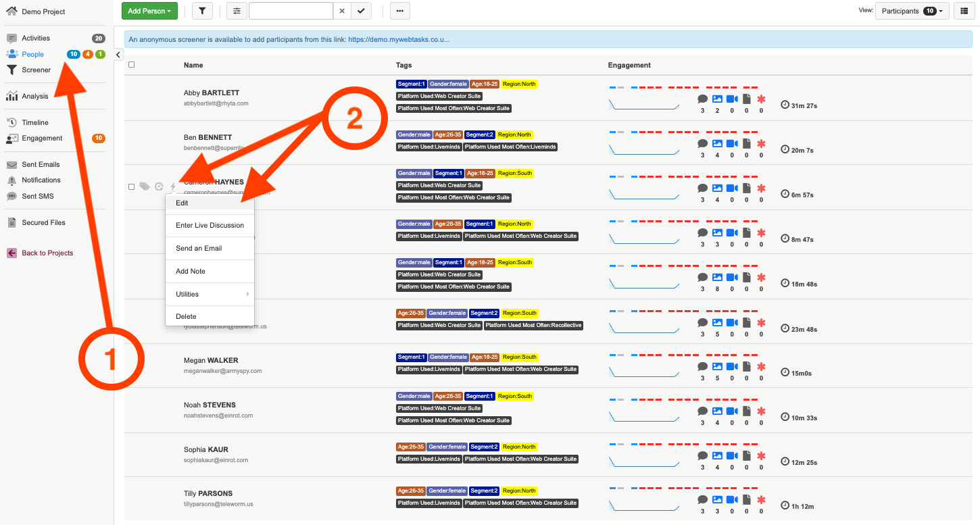Click the tag icon on Cameron Haynes row

(145, 186)
